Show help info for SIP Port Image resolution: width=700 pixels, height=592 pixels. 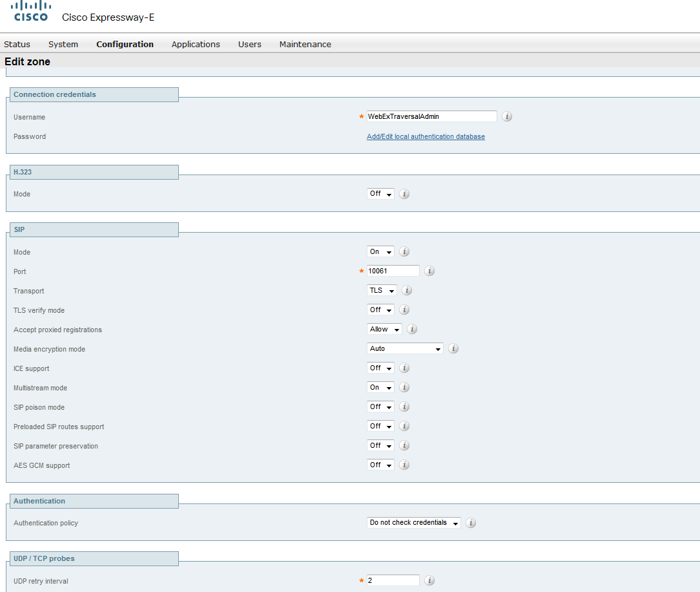429,271
